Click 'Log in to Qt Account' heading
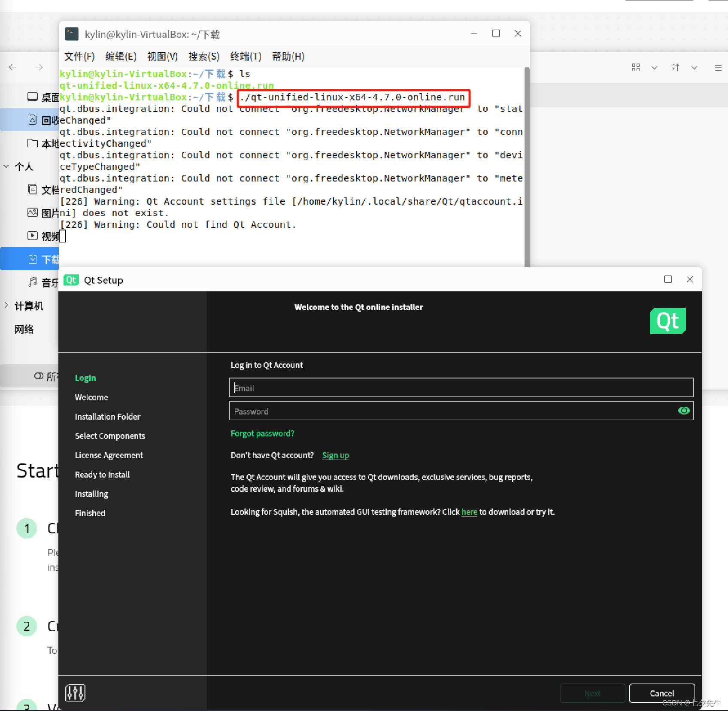Viewport: 728px width, 711px height. [x=267, y=365]
